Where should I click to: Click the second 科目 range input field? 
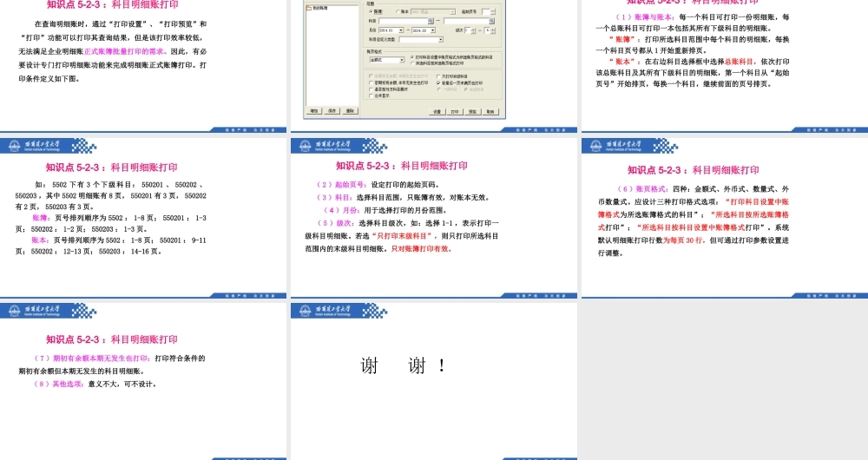pyautogui.click(x=467, y=21)
